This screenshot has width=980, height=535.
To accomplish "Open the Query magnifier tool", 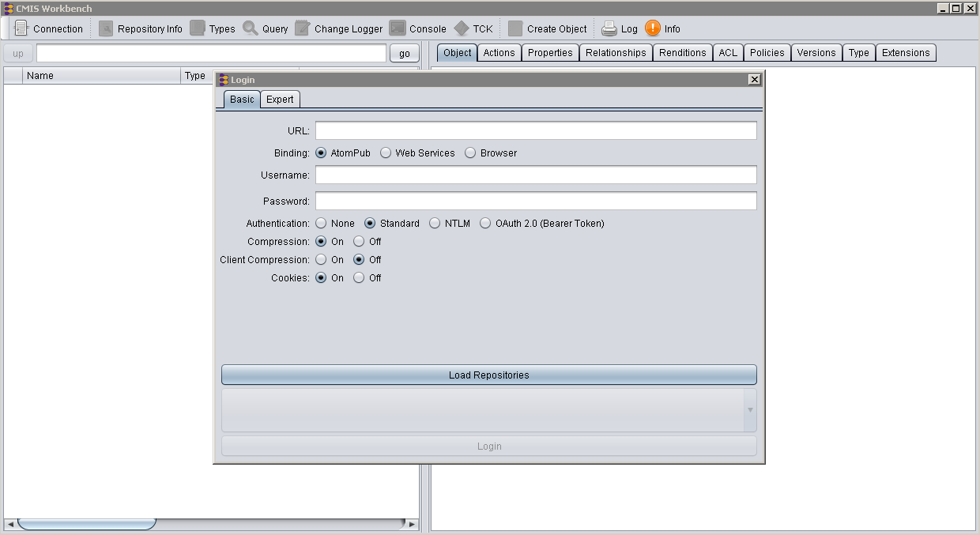I will (251, 28).
